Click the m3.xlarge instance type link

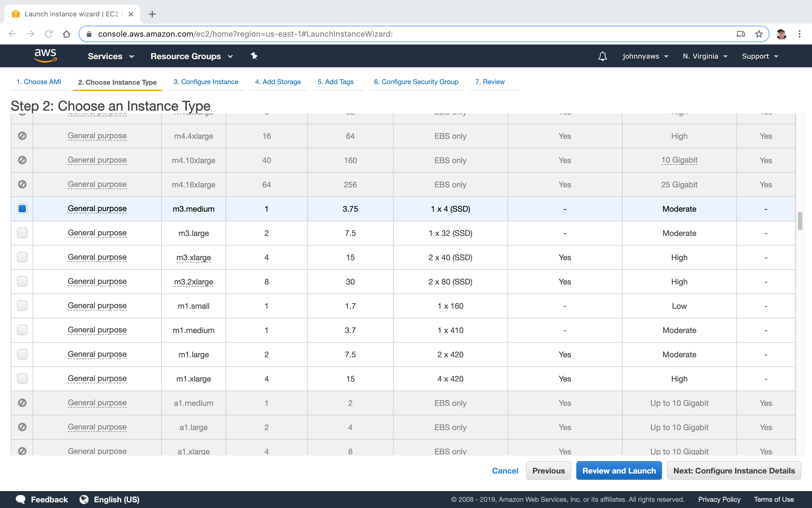pos(194,258)
